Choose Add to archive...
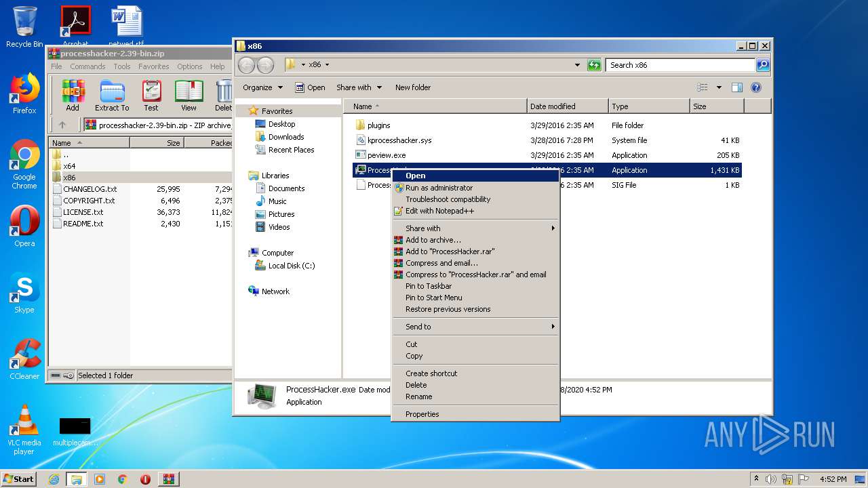This screenshot has width=868, height=488. pos(475,240)
